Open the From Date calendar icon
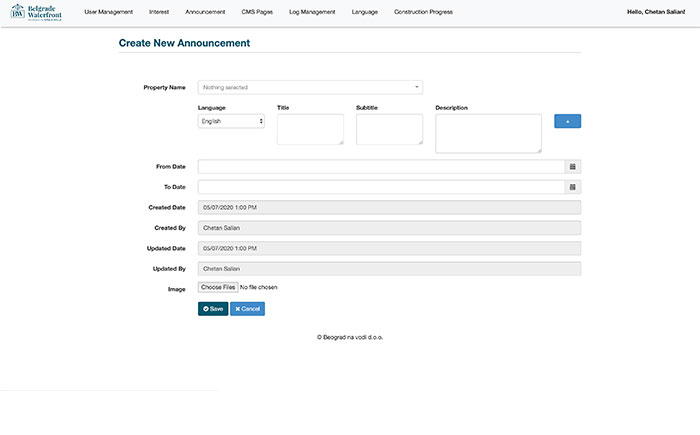The width and height of the screenshot is (700, 435). pyautogui.click(x=572, y=167)
